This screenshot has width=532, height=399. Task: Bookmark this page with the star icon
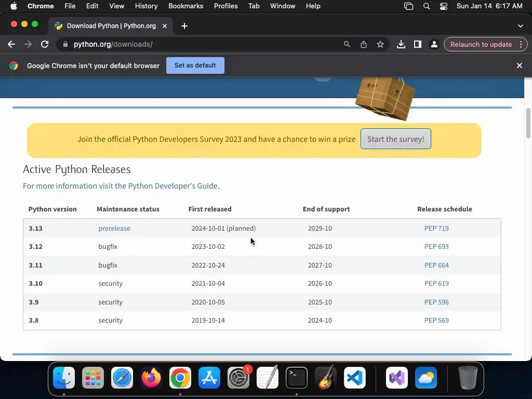pos(380,45)
